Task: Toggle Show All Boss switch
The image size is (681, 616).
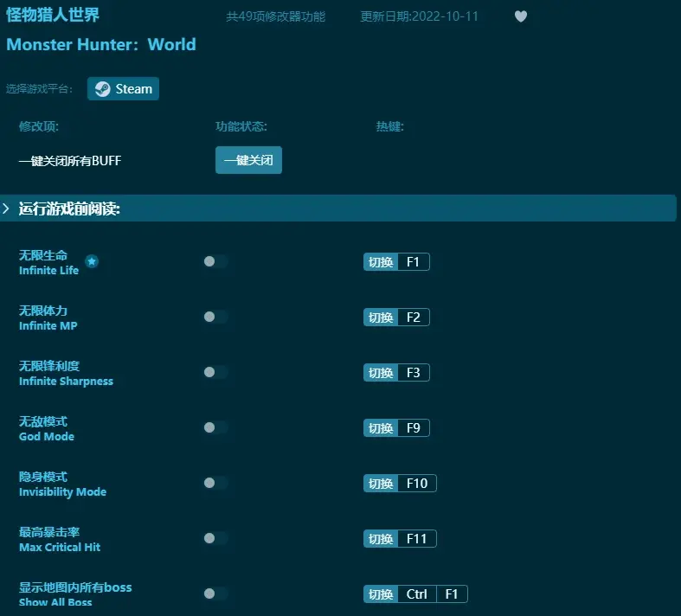Action: pyautogui.click(x=215, y=594)
